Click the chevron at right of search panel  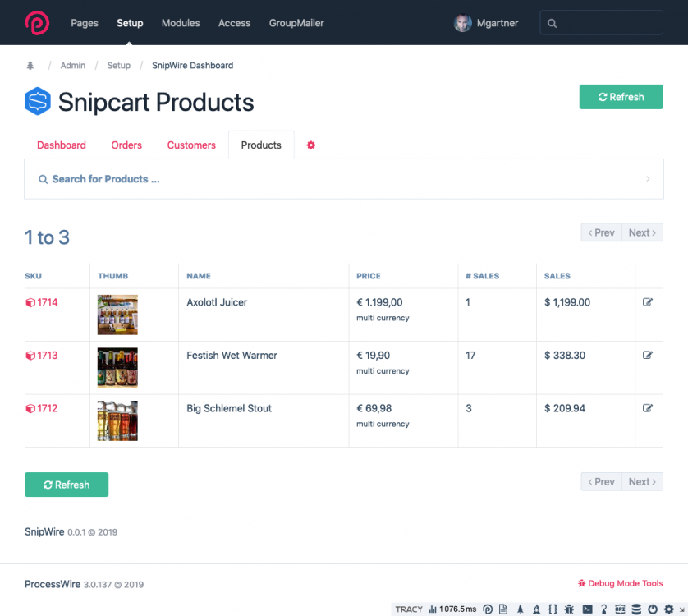coord(648,179)
